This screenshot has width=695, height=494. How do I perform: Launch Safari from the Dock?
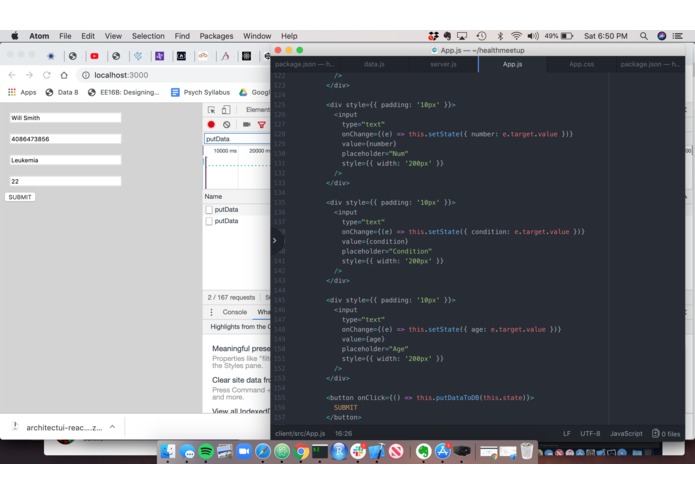(x=263, y=451)
